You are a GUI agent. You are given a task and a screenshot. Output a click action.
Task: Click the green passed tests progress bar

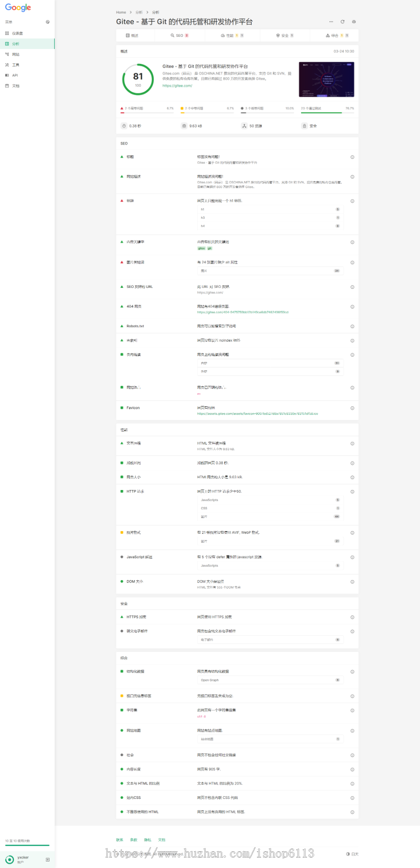tap(328, 112)
